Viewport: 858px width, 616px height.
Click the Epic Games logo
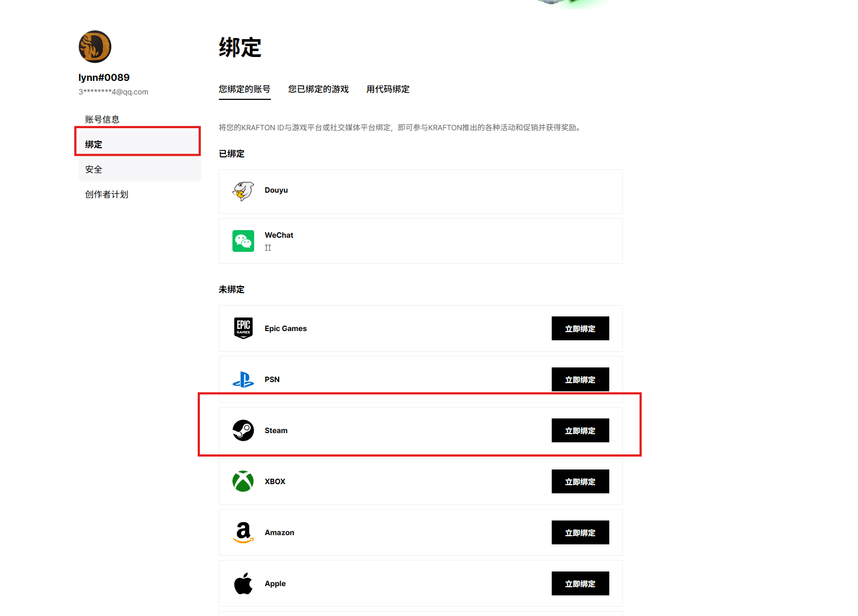click(x=243, y=328)
